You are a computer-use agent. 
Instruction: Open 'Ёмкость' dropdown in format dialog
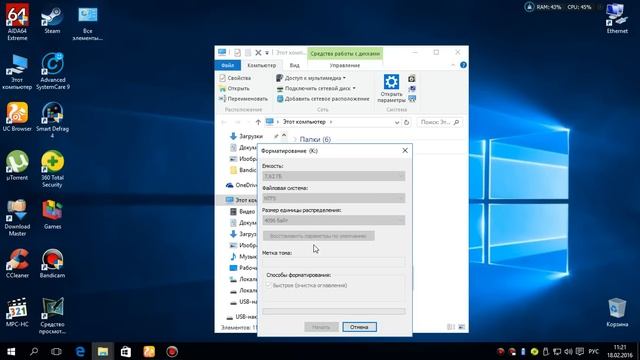click(x=333, y=176)
